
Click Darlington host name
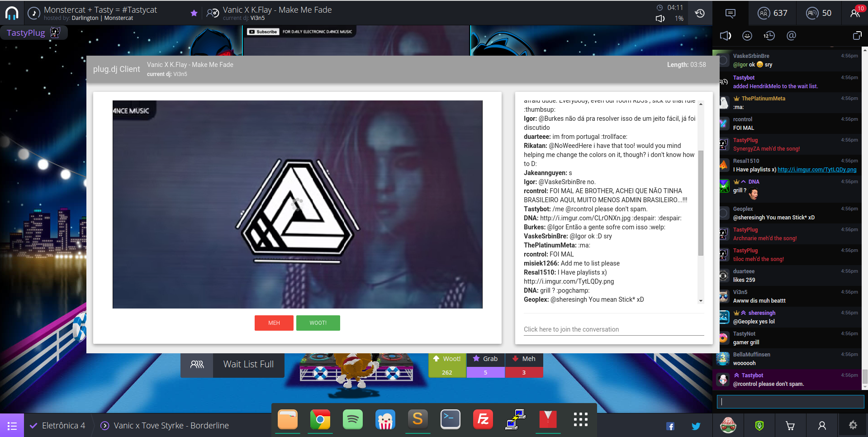[x=85, y=18]
